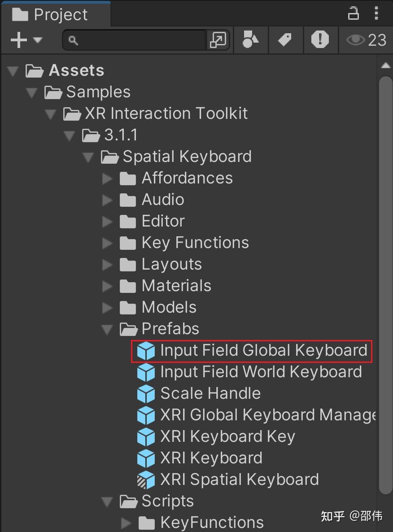The width and height of the screenshot is (393, 532).
Task: Open the search by Label filter
Action: pos(286,40)
